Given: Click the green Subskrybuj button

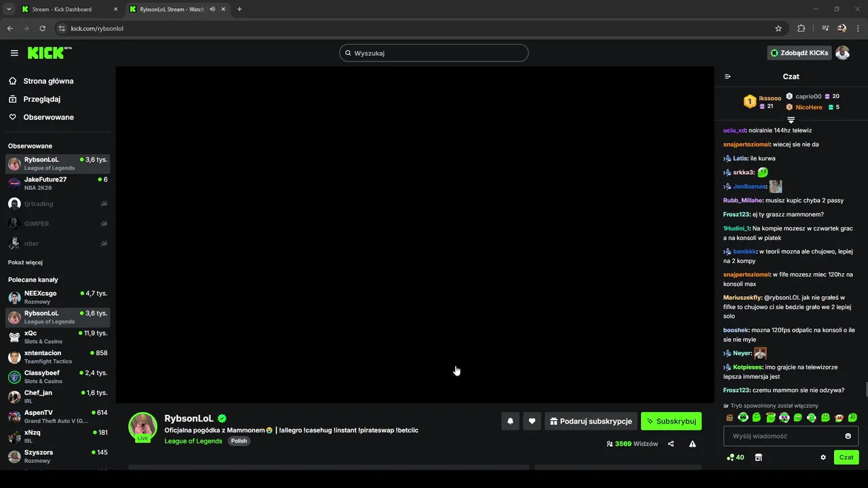Looking at the screenshot, I should pyautogui.click(x=671, y=421).
